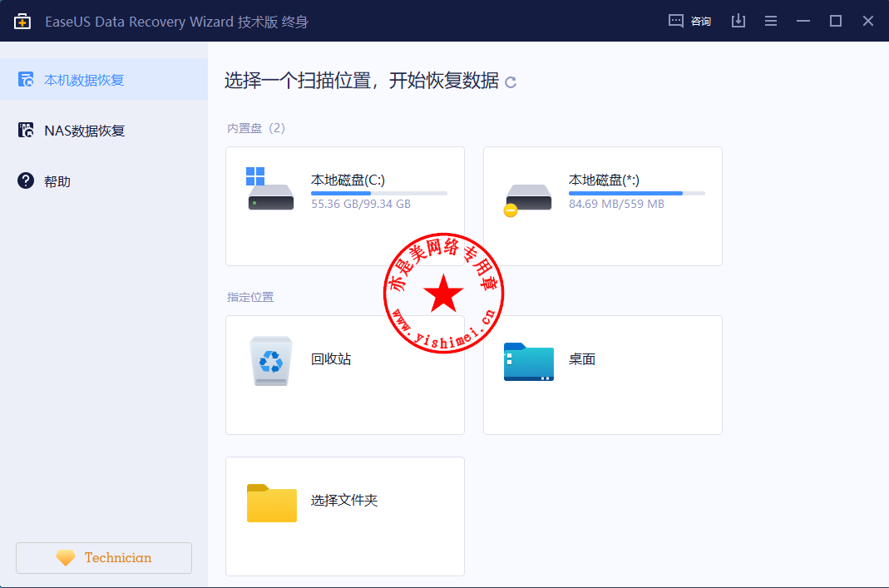Select the 本地磁盘(*:) drive label
Viewport: 889px width, 588px height.
coord(604,180)
